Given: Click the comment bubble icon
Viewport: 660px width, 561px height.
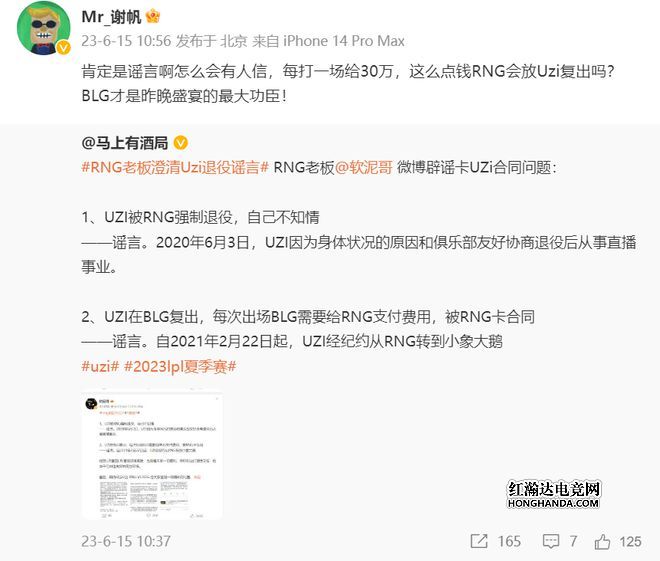Looking at the screenshot, I should pos(551,541).
